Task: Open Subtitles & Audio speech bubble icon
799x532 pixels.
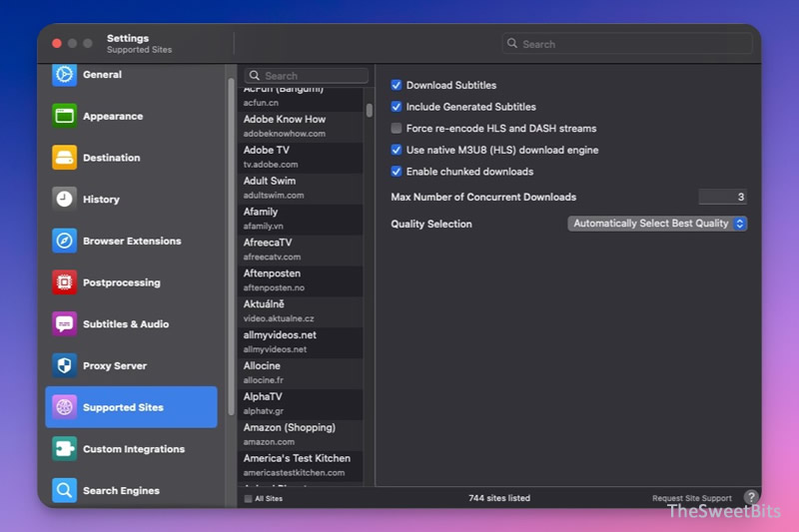Action: tap(64, 323)
